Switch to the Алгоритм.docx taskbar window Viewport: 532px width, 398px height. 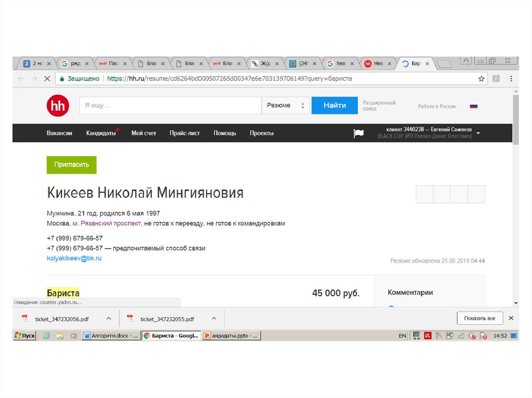(111, 336)
